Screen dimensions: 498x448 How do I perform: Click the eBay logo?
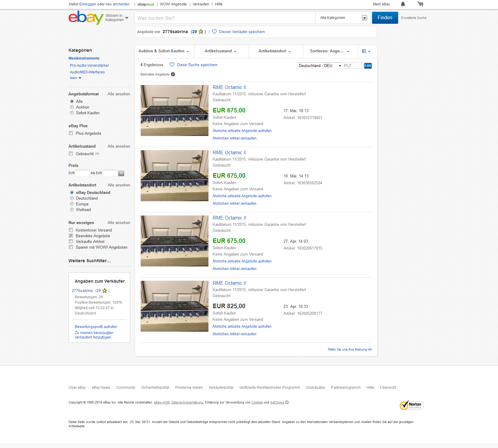86,18
